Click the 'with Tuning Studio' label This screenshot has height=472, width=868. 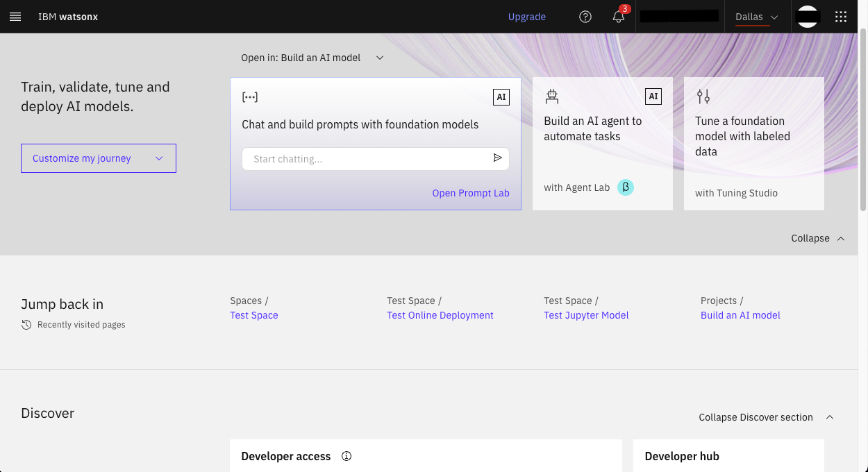pyautogui.click(x=736, y=193)
